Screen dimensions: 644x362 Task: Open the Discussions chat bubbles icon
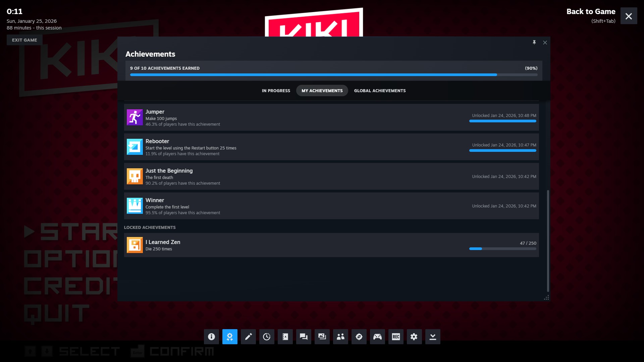(304, 337)
